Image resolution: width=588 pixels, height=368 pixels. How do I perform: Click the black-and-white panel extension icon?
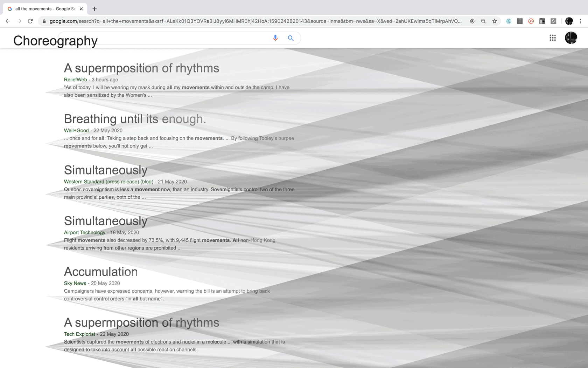pyautogui.click(x=542, y=21)
